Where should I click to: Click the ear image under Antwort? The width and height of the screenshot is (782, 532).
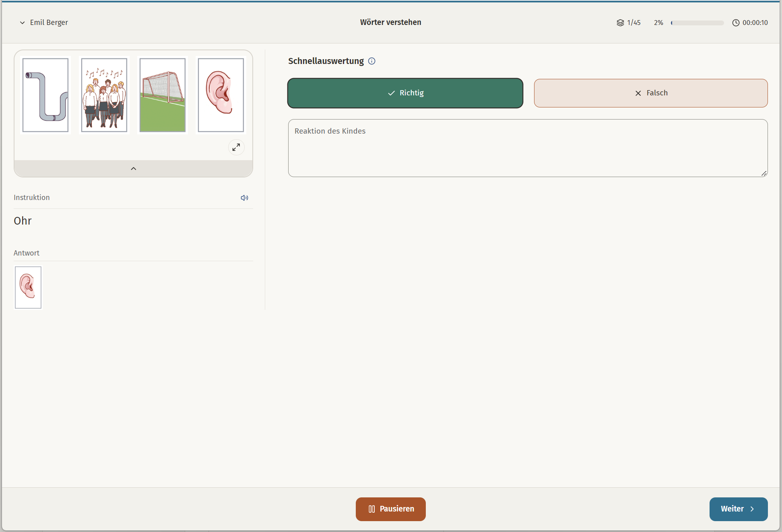[x=28, y=287]
